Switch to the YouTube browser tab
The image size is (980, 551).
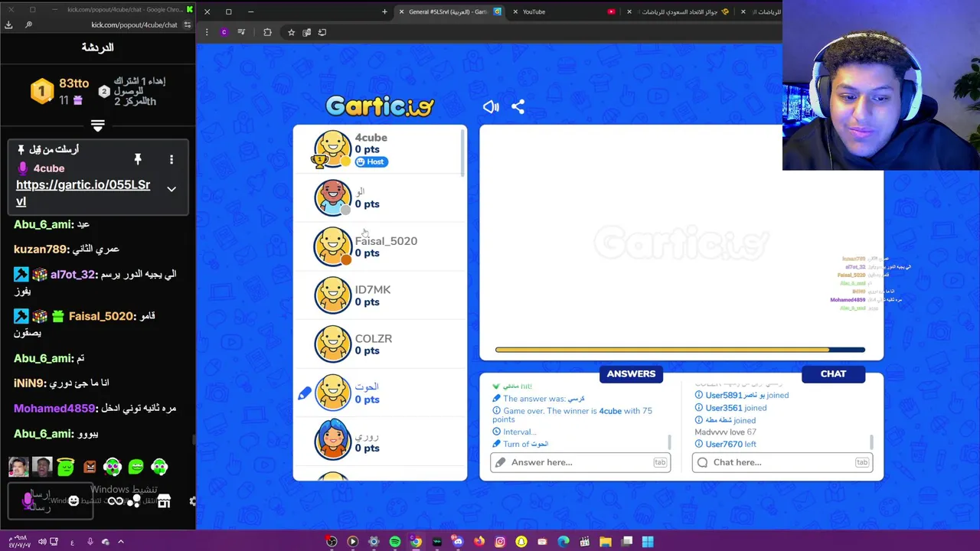tap(563, 11)
